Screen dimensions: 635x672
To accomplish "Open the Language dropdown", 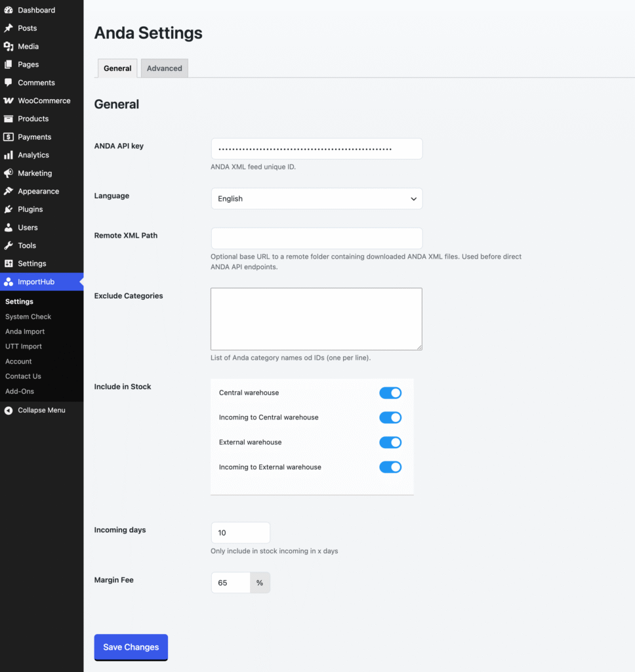I will (x=317, y=199).
